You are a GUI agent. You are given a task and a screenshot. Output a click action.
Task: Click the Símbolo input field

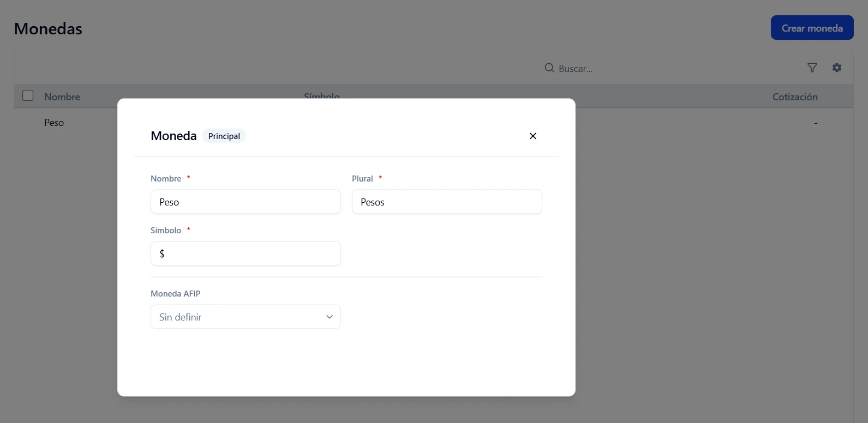pyautogui.click(x=246, y=253)
